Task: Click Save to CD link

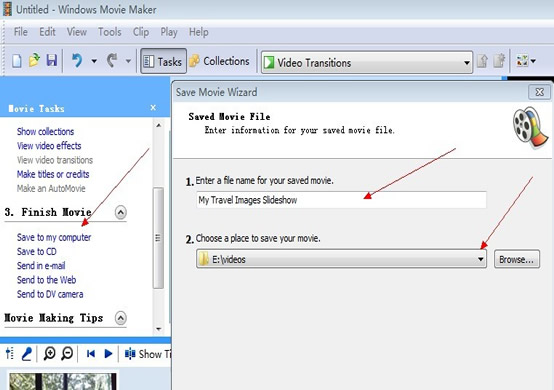Action: tap(37, 251)
